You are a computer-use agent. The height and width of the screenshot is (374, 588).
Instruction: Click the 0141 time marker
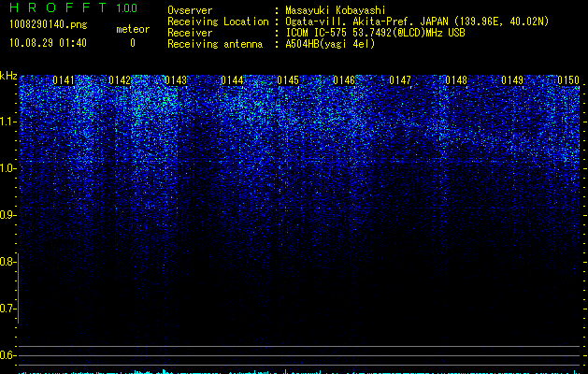[x=64, y=80]
